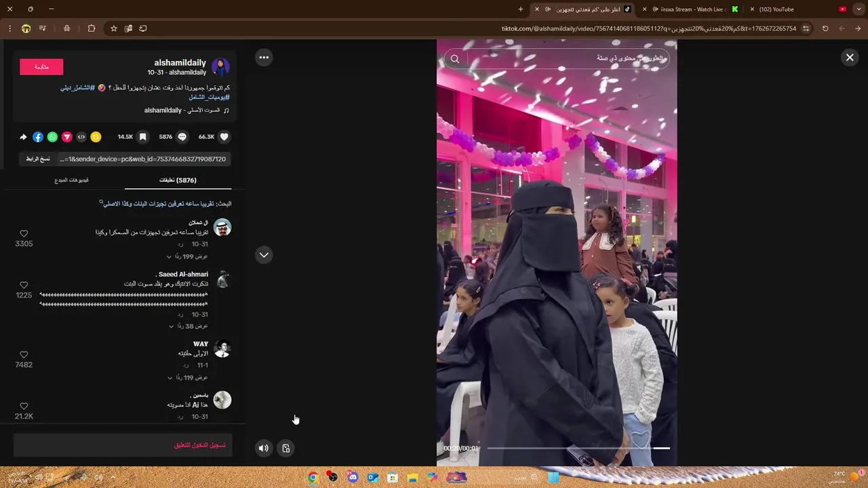Open Outlook from the taskbar
The width and height of the screenshot is (868, 488).
click(372, 477)
